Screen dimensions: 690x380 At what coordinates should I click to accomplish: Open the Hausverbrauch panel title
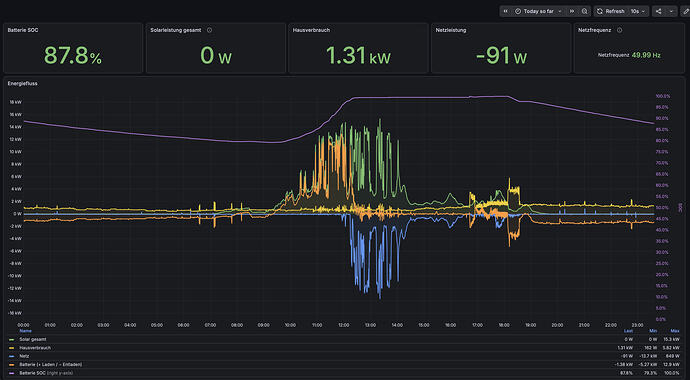pyautogui.click(x=312, y=30)
